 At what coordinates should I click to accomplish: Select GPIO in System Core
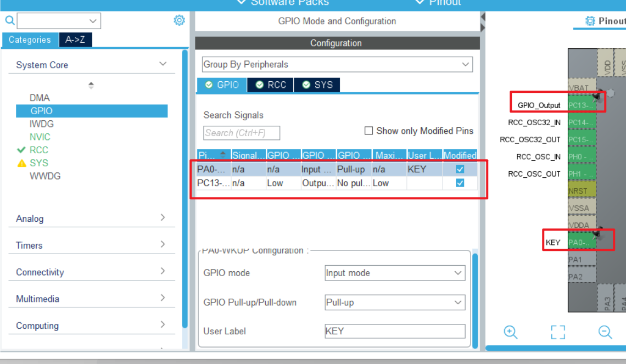[92, 111]
